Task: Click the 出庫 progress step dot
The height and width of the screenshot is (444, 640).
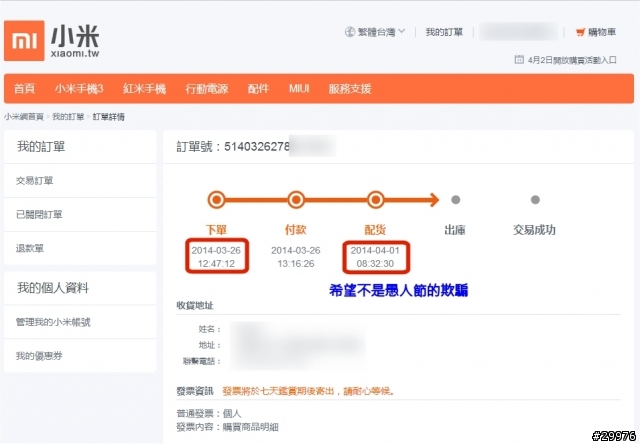Action: click(x=456, y=200)
